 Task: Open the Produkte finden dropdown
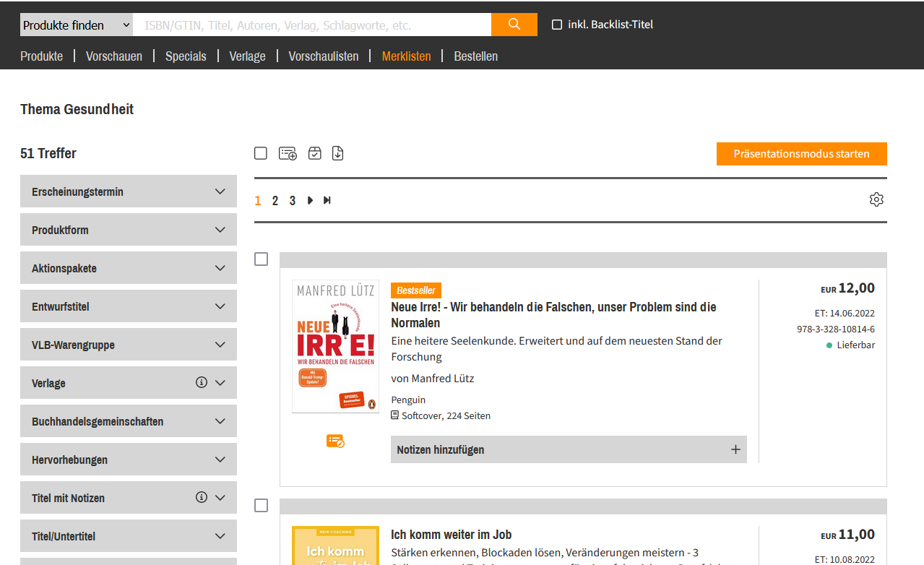coord(77,25)
